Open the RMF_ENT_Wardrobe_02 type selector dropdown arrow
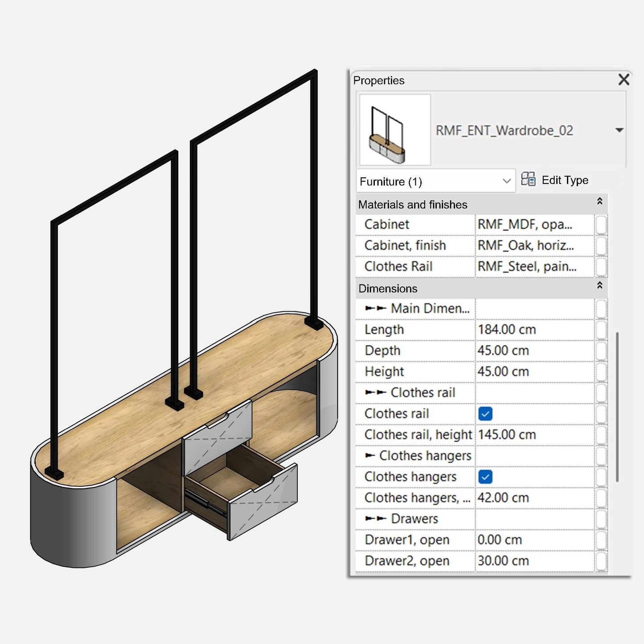This screenshot has width=644, height=644. [x=619, y=130]
